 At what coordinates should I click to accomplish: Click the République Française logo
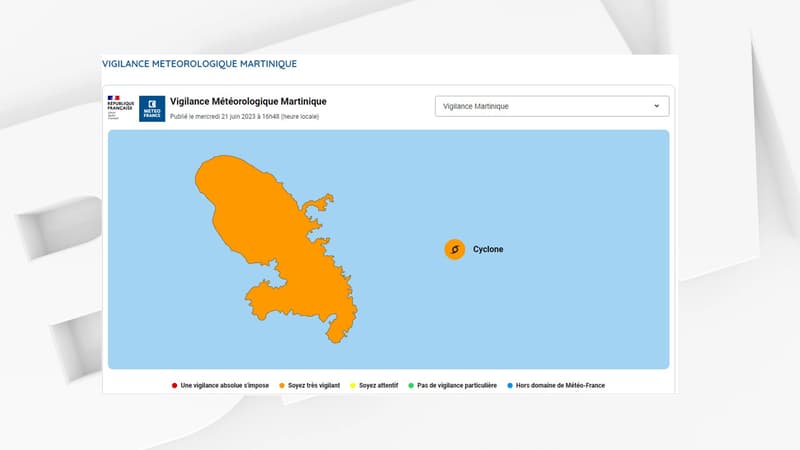pyautogui.click(x=120, y=108)
